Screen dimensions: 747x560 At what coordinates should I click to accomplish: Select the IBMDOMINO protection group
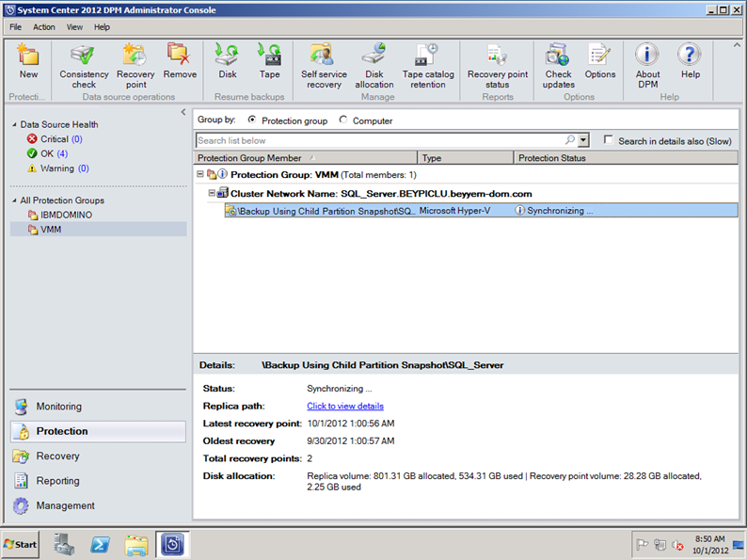click(60, 215)
